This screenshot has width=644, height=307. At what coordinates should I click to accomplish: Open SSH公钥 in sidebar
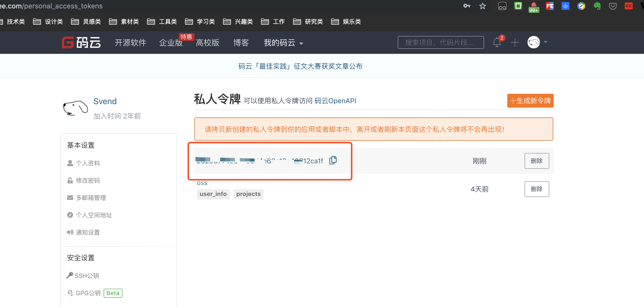point(83,275)
